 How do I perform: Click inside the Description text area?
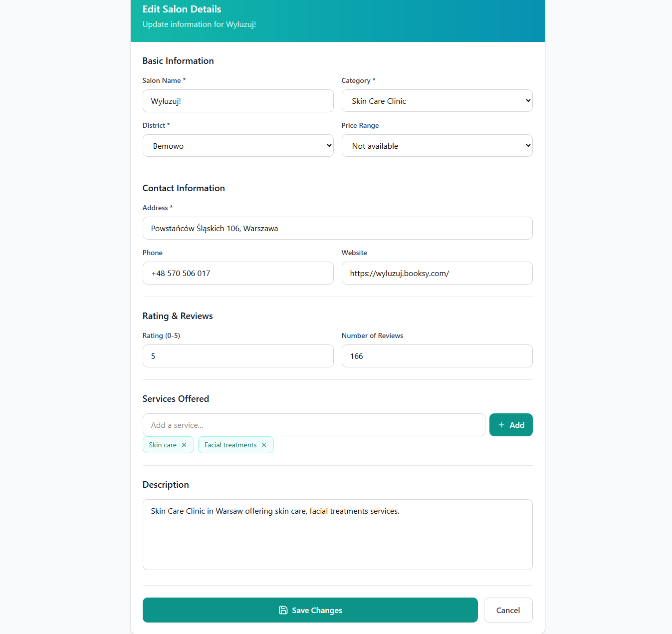[337, 535]
